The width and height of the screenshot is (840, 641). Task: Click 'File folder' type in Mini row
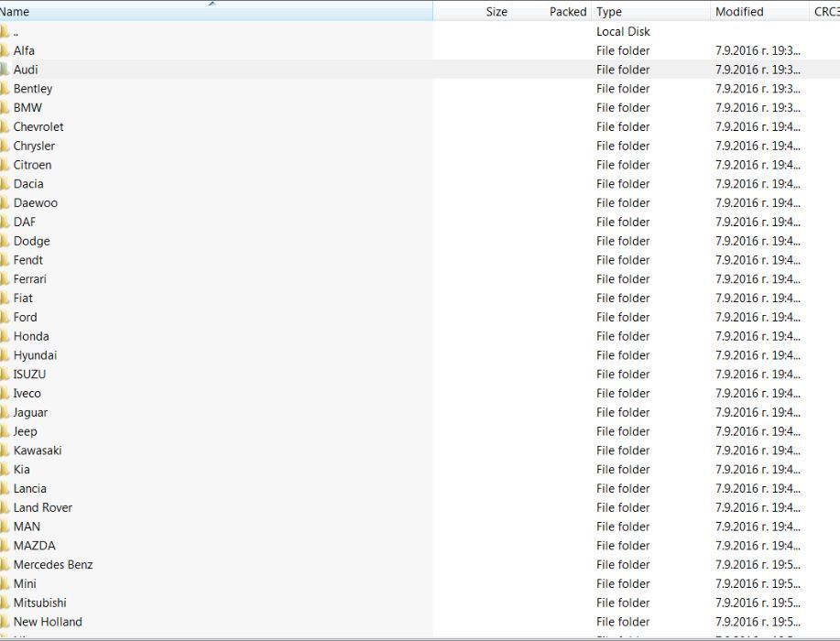(x=623, y=583)
